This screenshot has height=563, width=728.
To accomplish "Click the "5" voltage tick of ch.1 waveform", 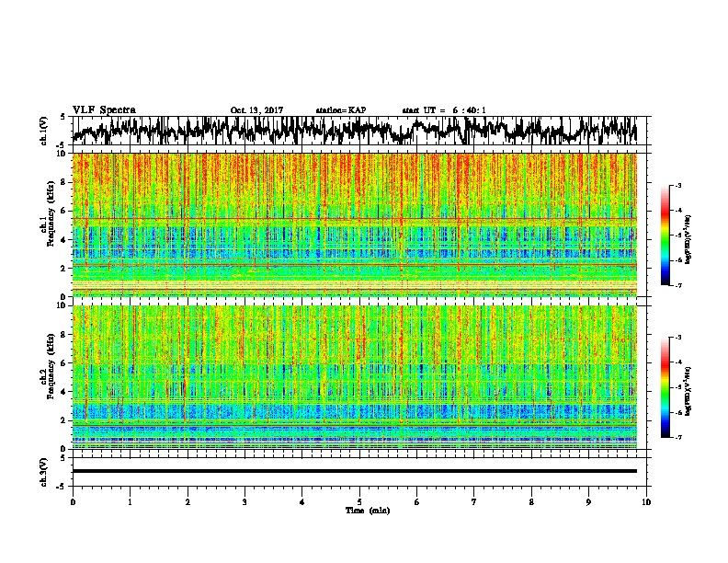I will (x=63, y=117).
